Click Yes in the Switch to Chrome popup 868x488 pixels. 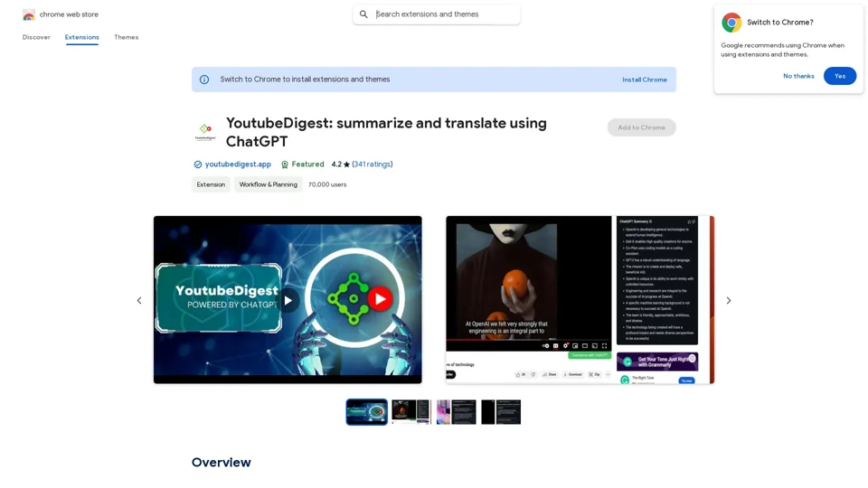point(840,76)
